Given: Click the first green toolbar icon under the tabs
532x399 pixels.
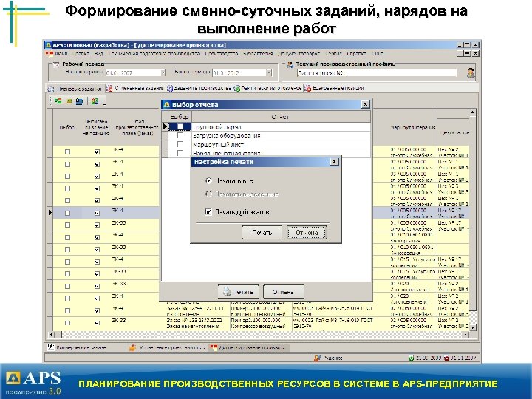Looking at the screenshot, I should coord(58,100).
